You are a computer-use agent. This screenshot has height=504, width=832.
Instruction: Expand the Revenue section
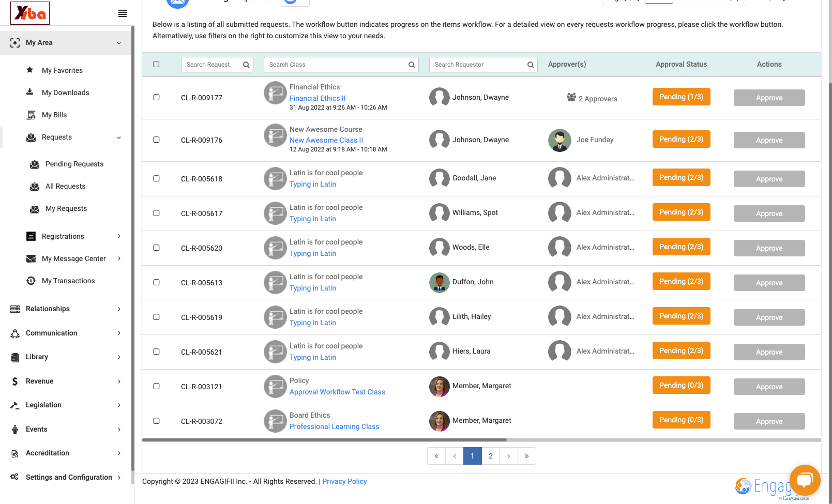click(x=119, y=381)
